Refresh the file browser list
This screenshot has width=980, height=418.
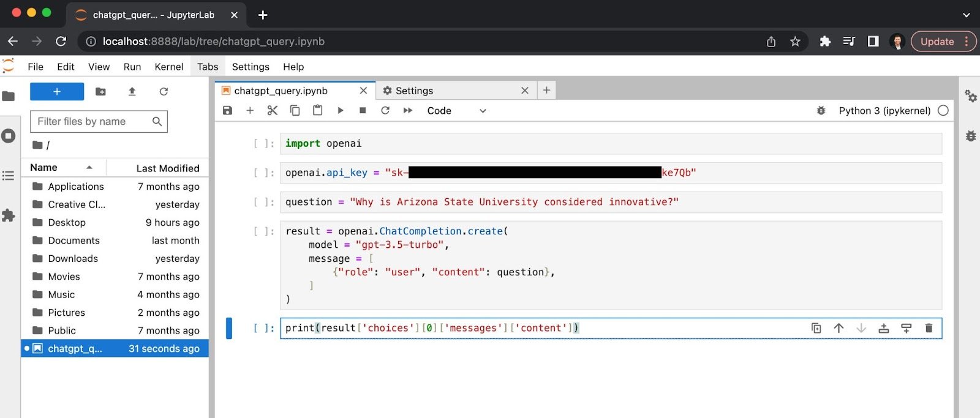tap(164, 92)
